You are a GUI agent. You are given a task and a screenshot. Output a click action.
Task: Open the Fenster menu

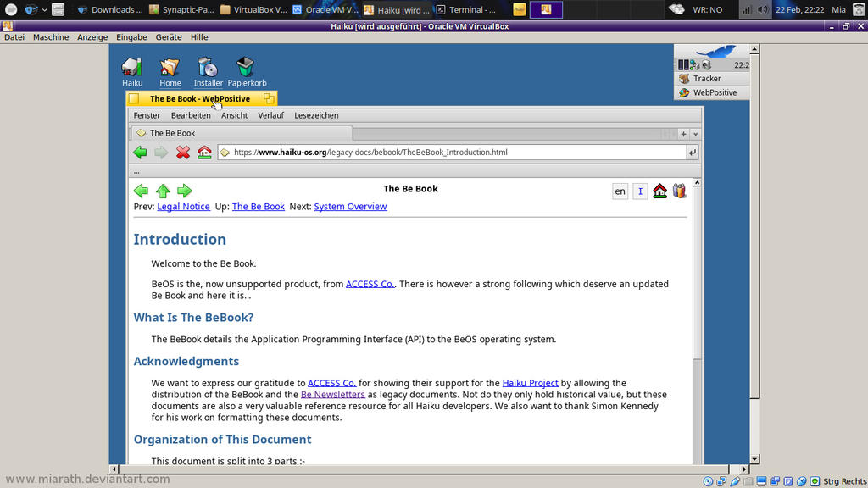click(x=147, y=115)
